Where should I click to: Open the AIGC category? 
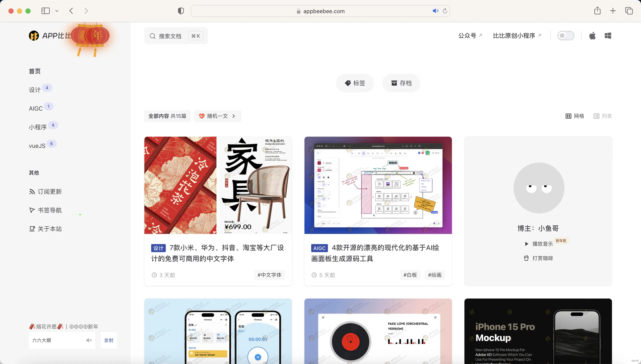coord(36,108)
